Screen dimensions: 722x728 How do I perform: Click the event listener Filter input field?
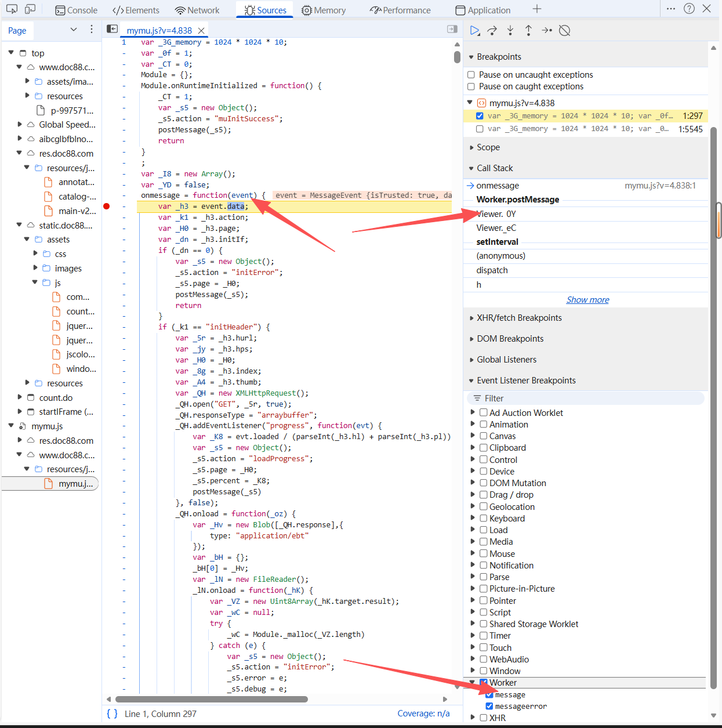point(586,399)
